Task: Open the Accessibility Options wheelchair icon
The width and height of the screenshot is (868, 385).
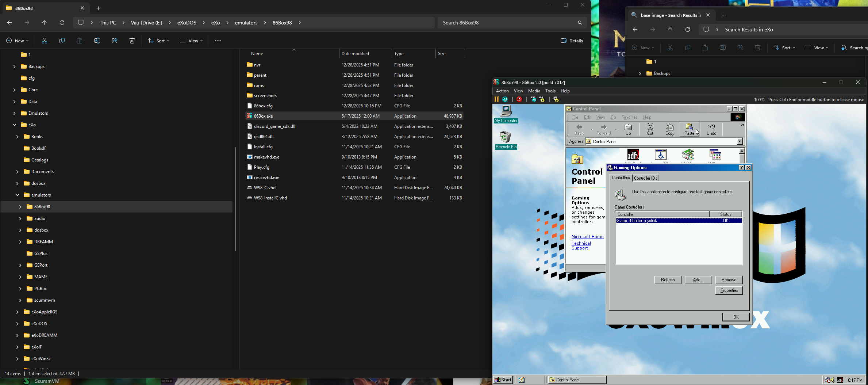Action: [x=660, y=155]
